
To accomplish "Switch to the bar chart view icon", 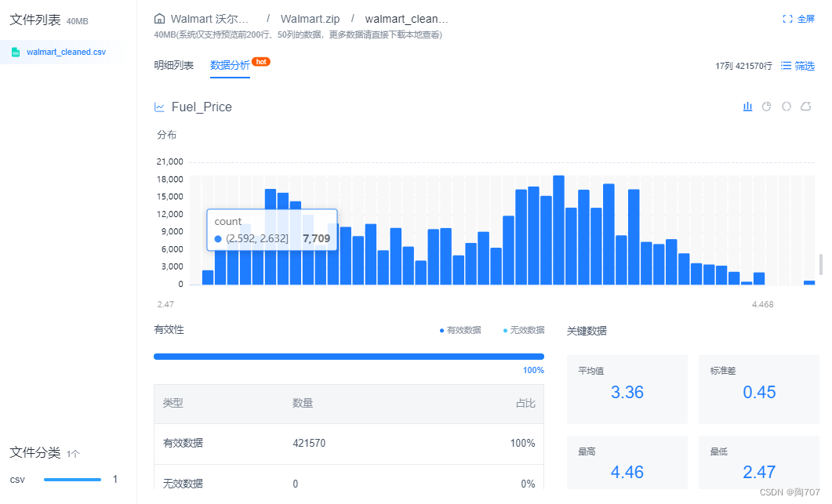I will click(x=747, y=107).
